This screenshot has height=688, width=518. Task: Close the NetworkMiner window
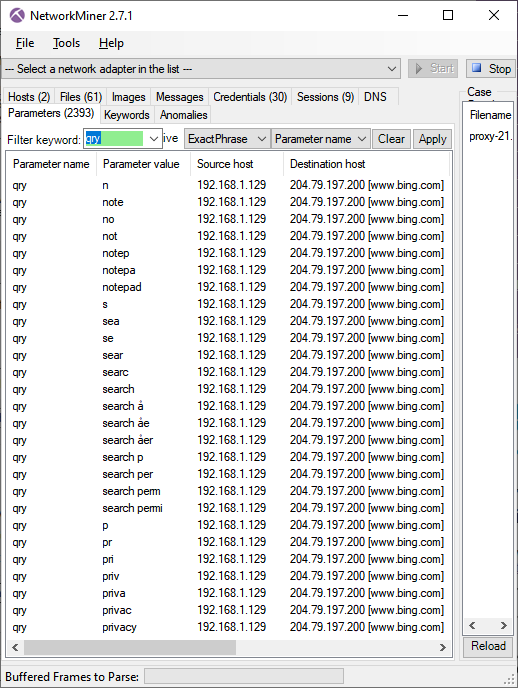pyautogui.click(x=494, y=15)
